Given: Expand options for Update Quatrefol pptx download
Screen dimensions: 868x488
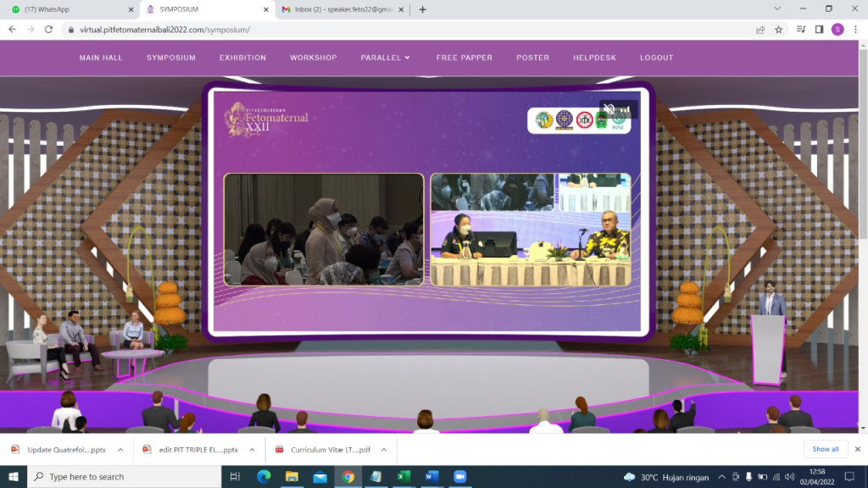Looking at the screenshot, I should [x=120, y=450].
